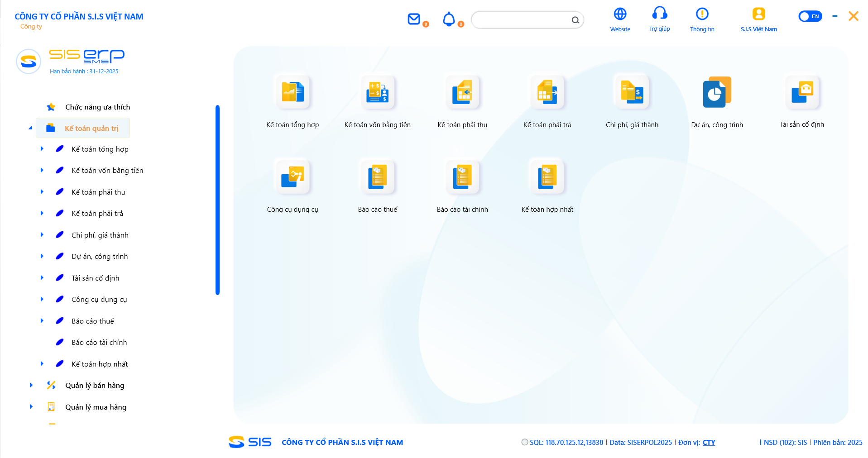Open the Trợ giúp headset icon
Image resolution: width=868 pixels, height=458 pixels.
[659, 14]
